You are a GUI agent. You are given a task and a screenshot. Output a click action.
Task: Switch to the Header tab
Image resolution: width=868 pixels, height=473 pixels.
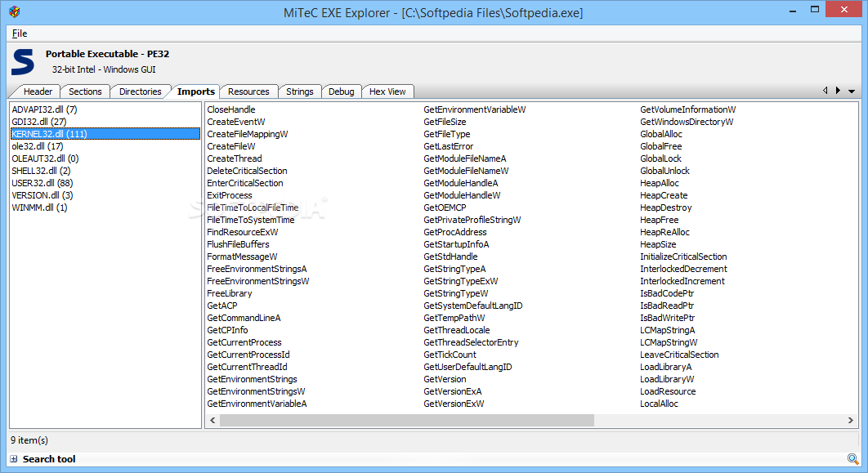click(x=38, y=91)
